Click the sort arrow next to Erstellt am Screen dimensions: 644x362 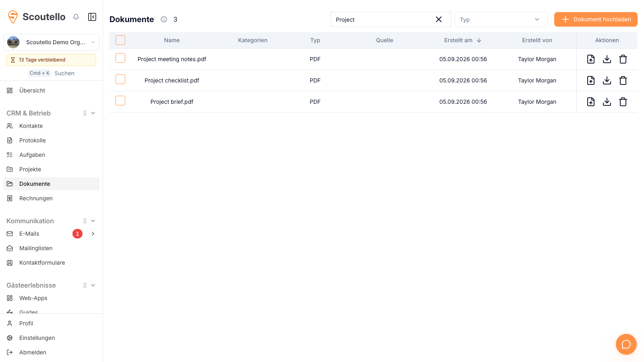coord(479,40)
